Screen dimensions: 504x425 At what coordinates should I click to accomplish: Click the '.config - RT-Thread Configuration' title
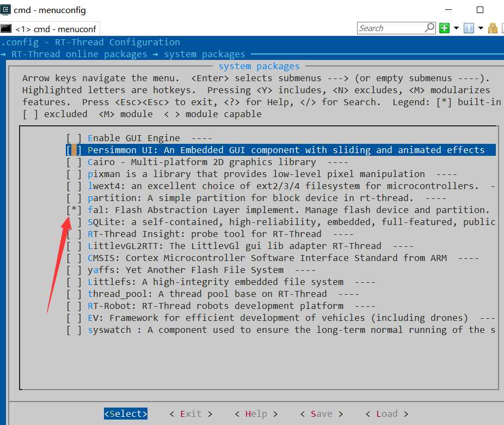pyautogui.click(x=90, y=42)
